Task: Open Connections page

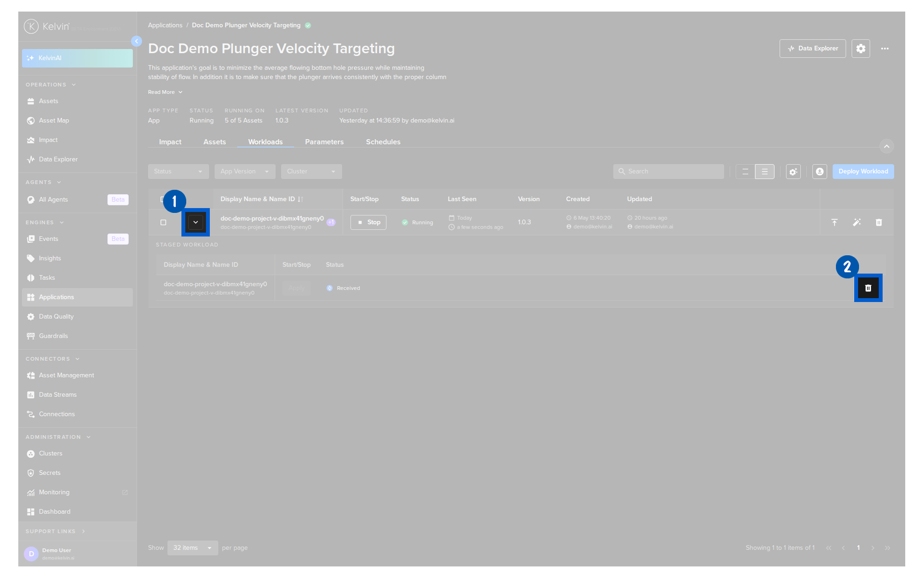Action: pos(77,414)
